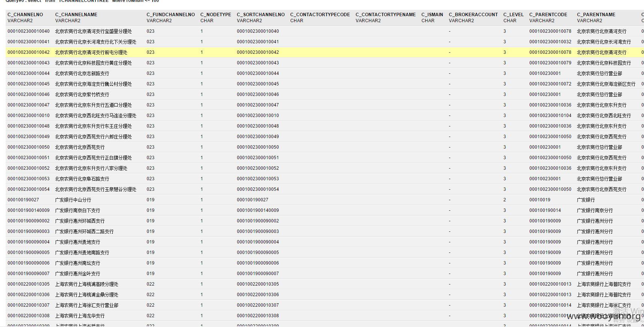This screenshot has width=644, height=327.
Task: Click channel name 北京农商行北京志新路支行
Action: tap(82, 73)
